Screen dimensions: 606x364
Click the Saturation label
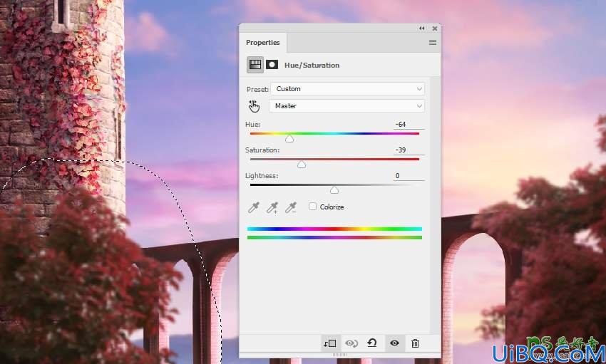tap(262, 150)
